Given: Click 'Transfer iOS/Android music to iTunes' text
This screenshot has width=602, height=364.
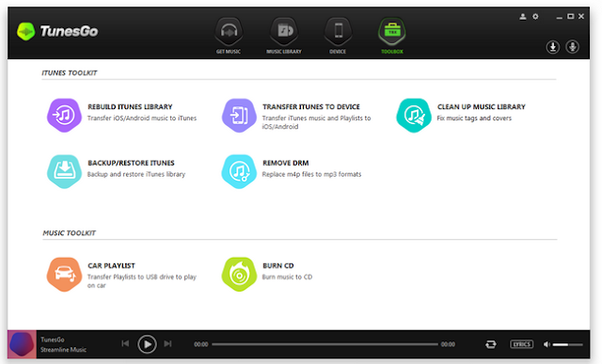Looking at the screenshot, I should click(142, 119).
